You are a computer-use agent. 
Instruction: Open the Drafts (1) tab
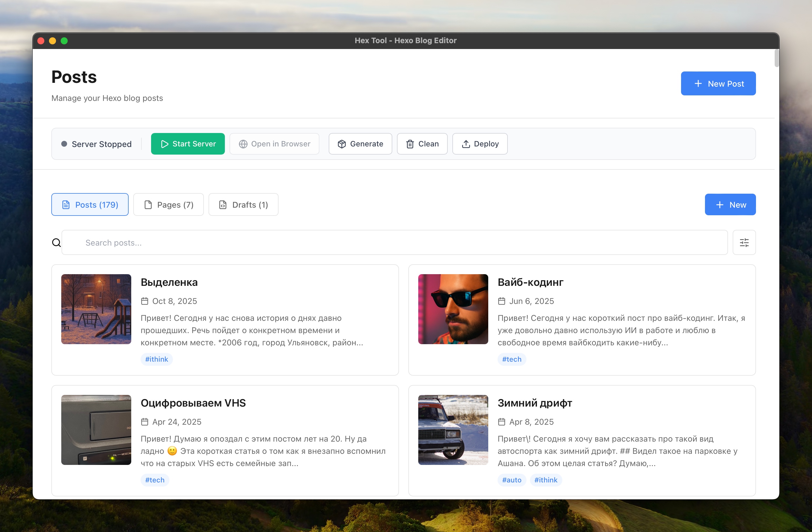(243, 204)
